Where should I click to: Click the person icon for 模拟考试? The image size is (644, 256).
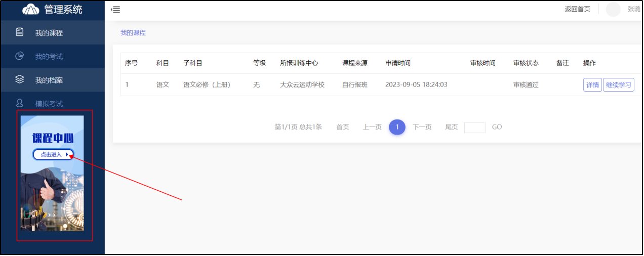coord(20,103)
